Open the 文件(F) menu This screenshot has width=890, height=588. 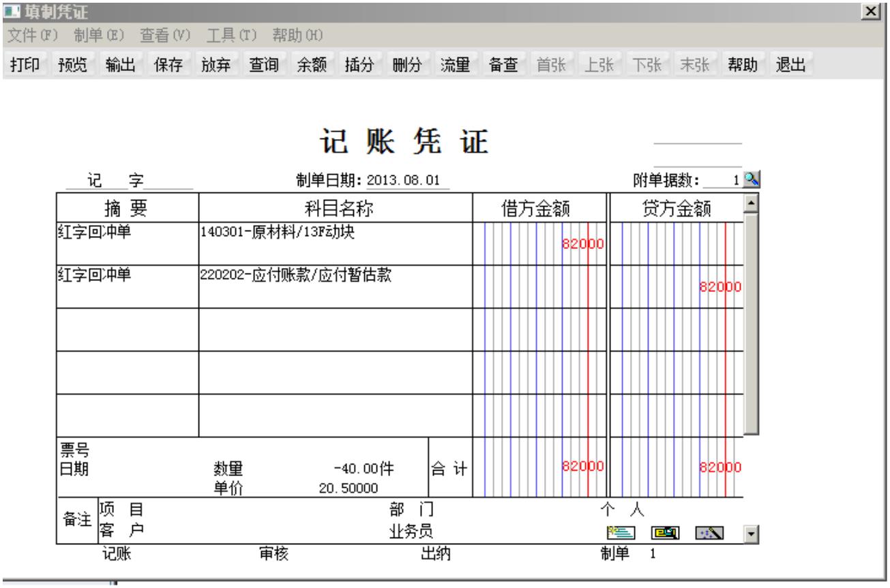click(x=33, y=35)
